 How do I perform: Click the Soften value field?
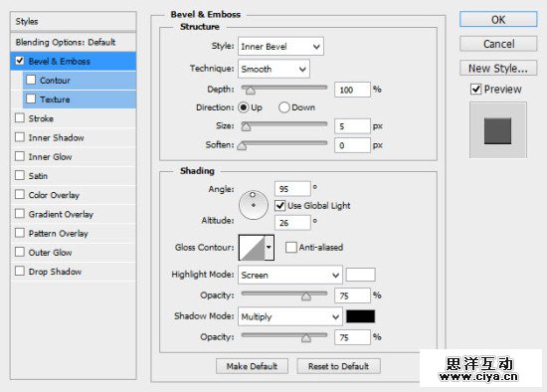coord(352,145)
